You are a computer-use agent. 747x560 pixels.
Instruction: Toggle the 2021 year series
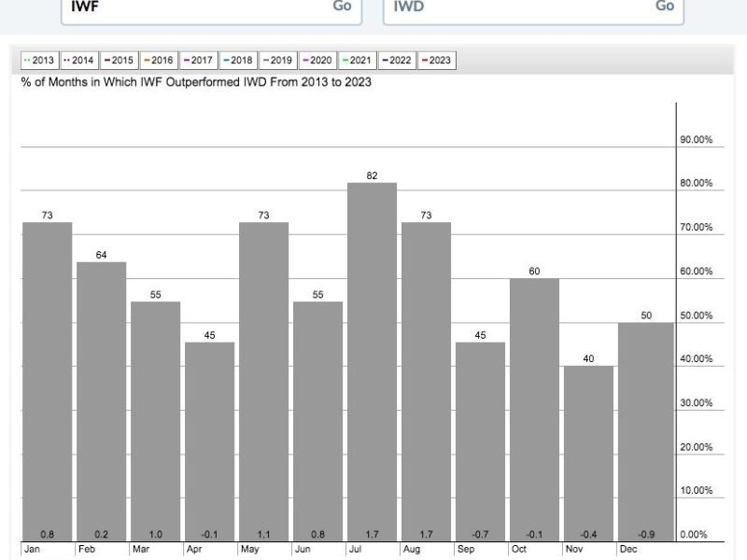click(358, 61)
